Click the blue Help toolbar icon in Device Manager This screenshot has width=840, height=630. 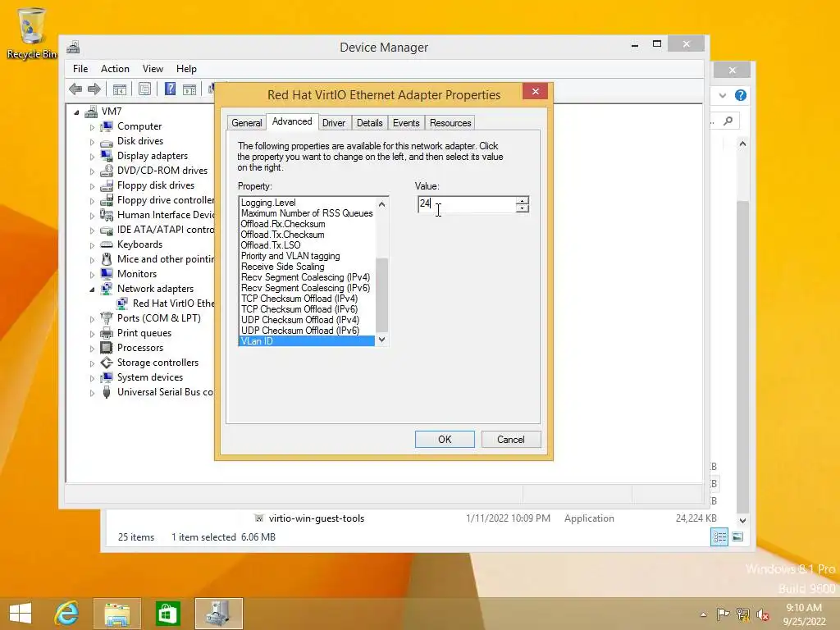point(170,89)
